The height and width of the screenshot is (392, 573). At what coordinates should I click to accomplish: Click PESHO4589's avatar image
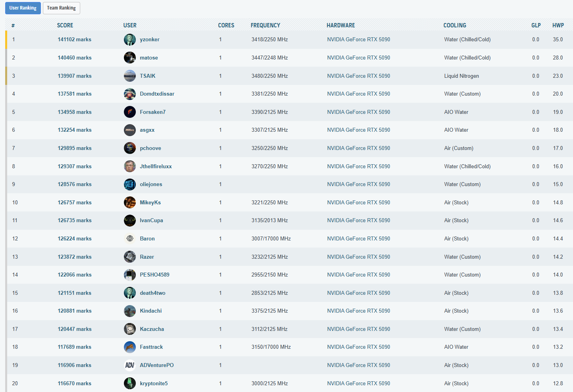[129, 275]
